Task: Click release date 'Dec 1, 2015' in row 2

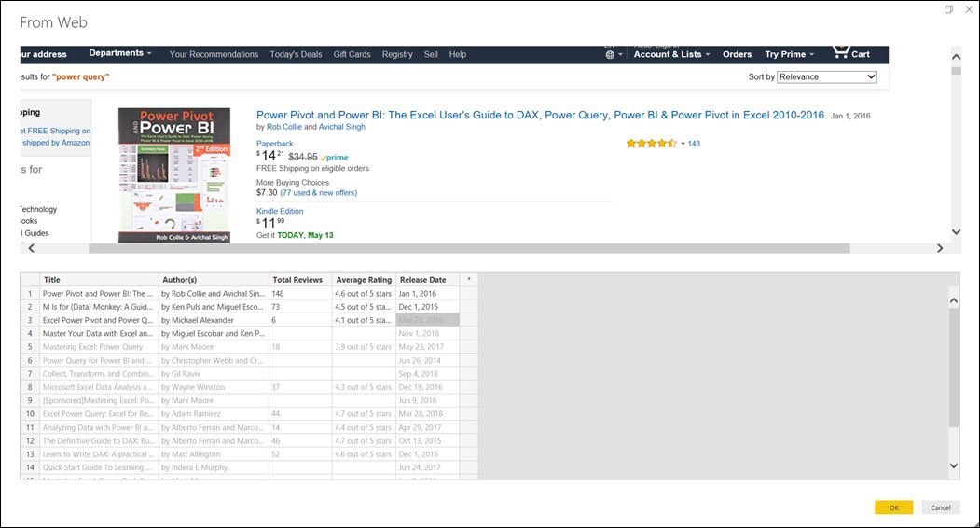Action: pos(427,307)
